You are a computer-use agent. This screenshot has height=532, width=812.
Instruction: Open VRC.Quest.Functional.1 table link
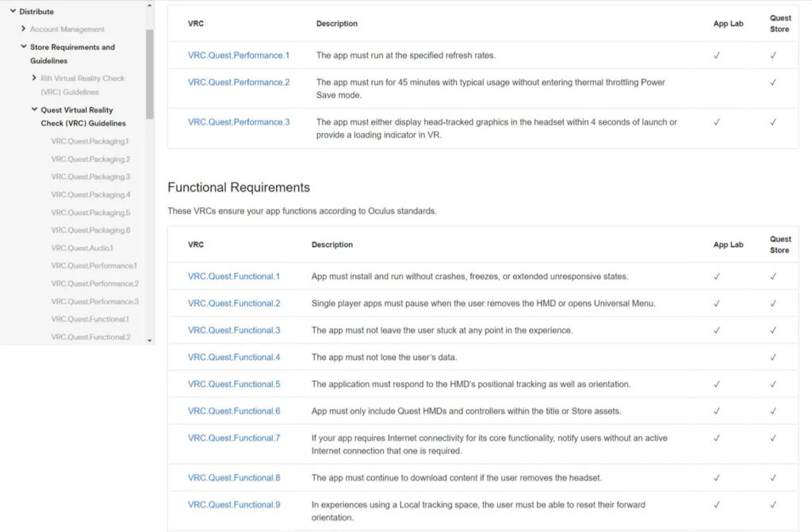[x=234, y=276]
